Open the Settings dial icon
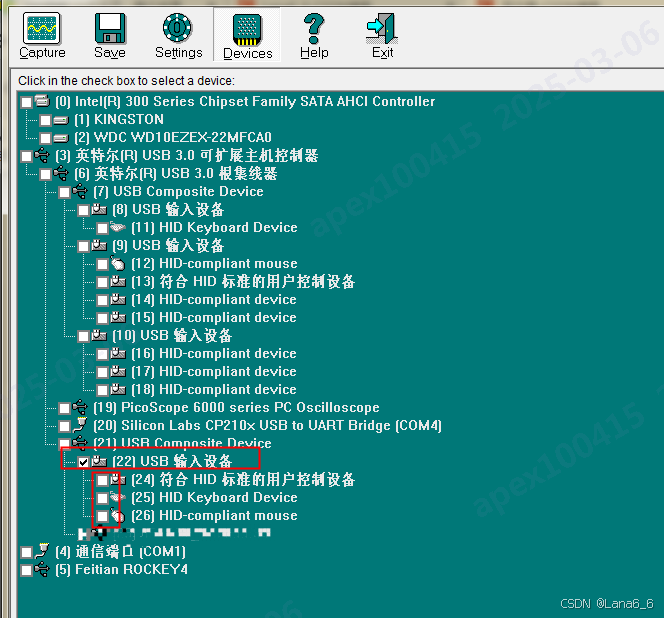 (177, 28)
